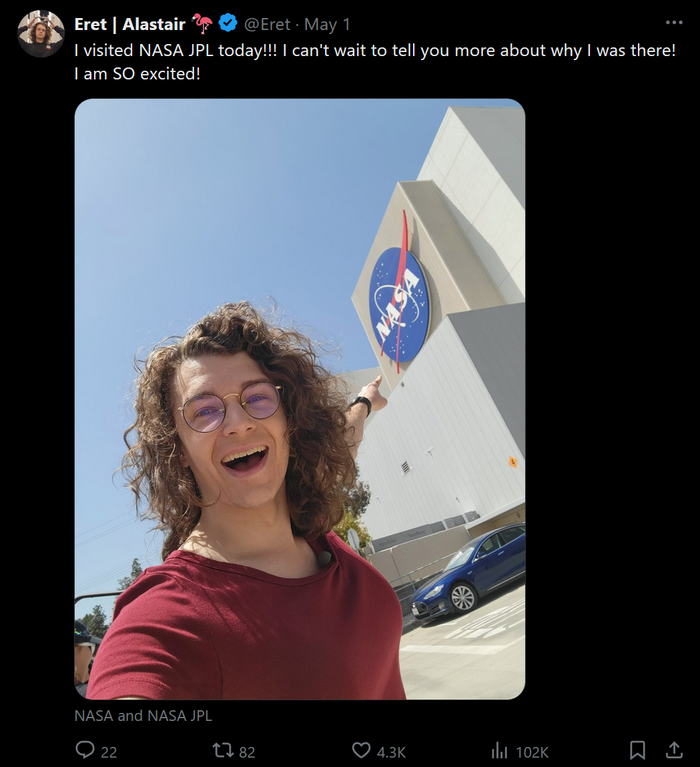Click the blue verified badge

pyautogui.click(x=228, y=23)
